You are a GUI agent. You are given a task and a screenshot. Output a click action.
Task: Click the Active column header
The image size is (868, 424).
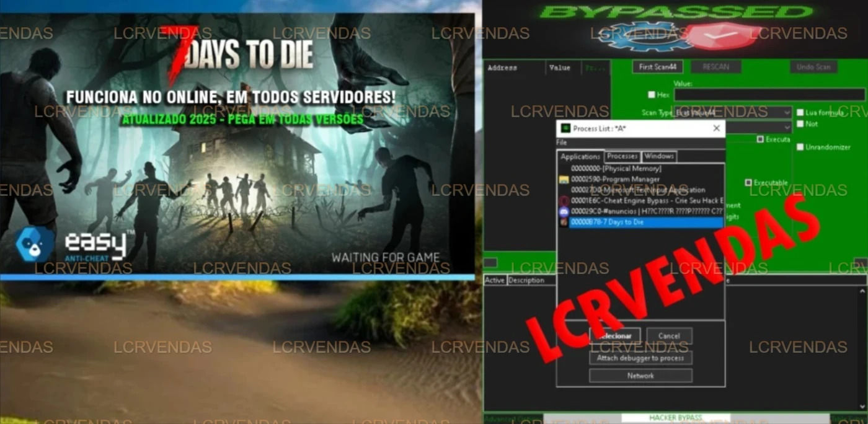coord(495,280)
